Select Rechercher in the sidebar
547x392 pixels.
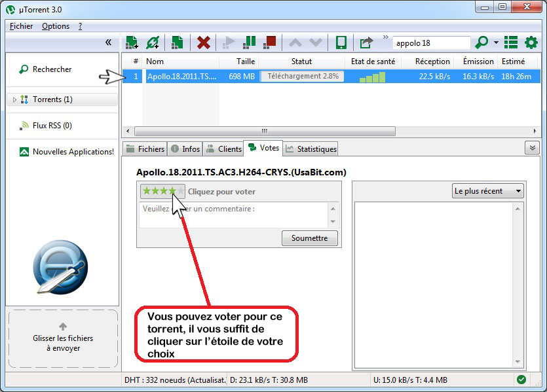point(52,69)
